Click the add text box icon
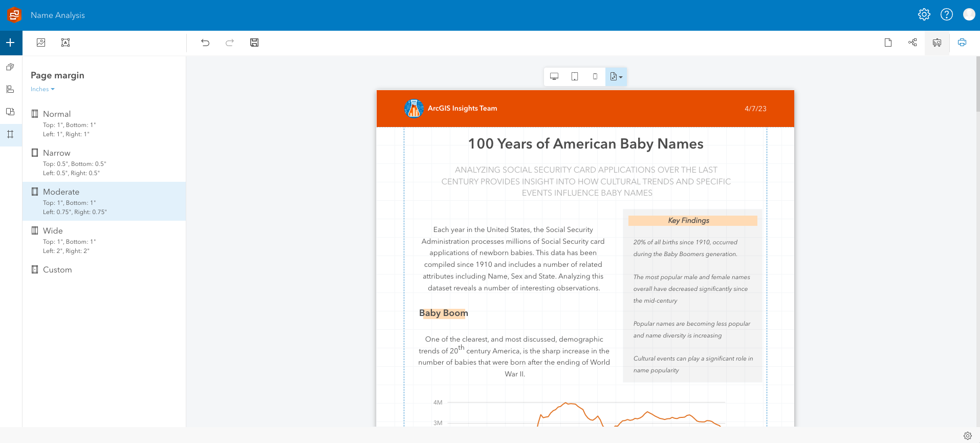 (66, 43)
